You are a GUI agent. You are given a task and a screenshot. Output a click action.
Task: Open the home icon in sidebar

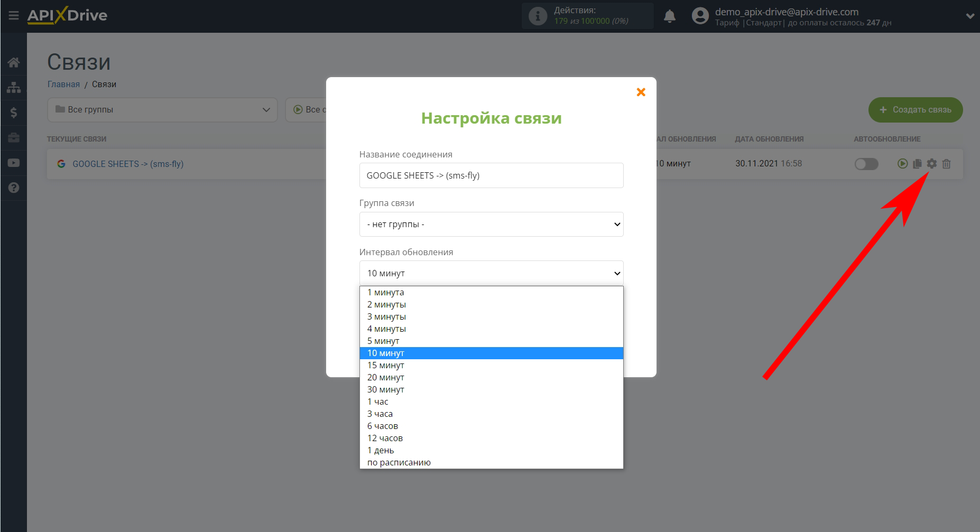tap(14, 62)
